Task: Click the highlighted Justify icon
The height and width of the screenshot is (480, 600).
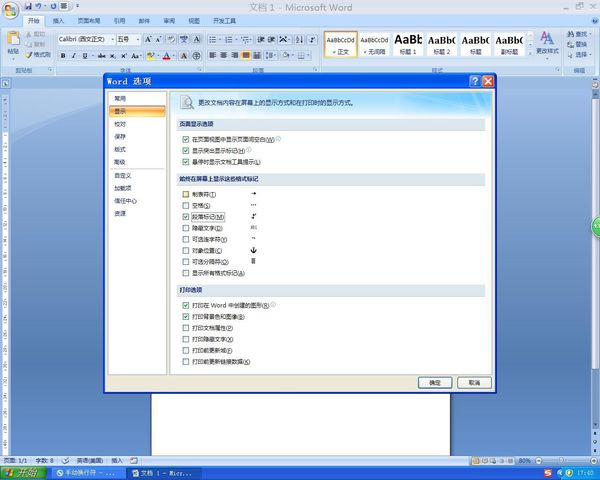Action: (246, 56)
